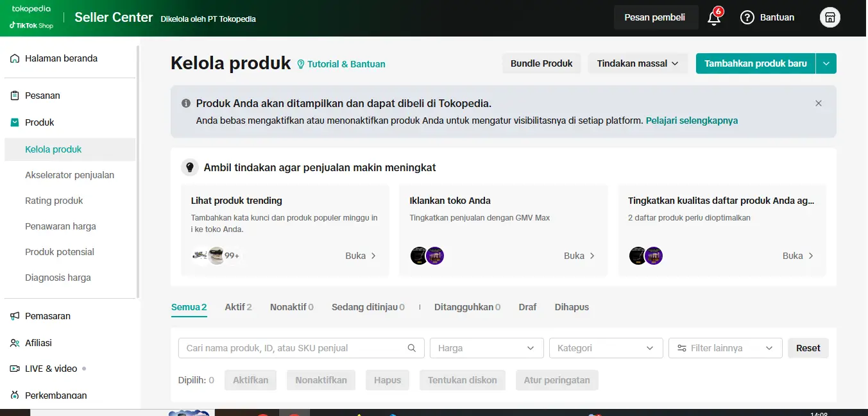The image size is (868, 416).
Task: Click the search magnifier icon
Action: [x=412, y=348]
